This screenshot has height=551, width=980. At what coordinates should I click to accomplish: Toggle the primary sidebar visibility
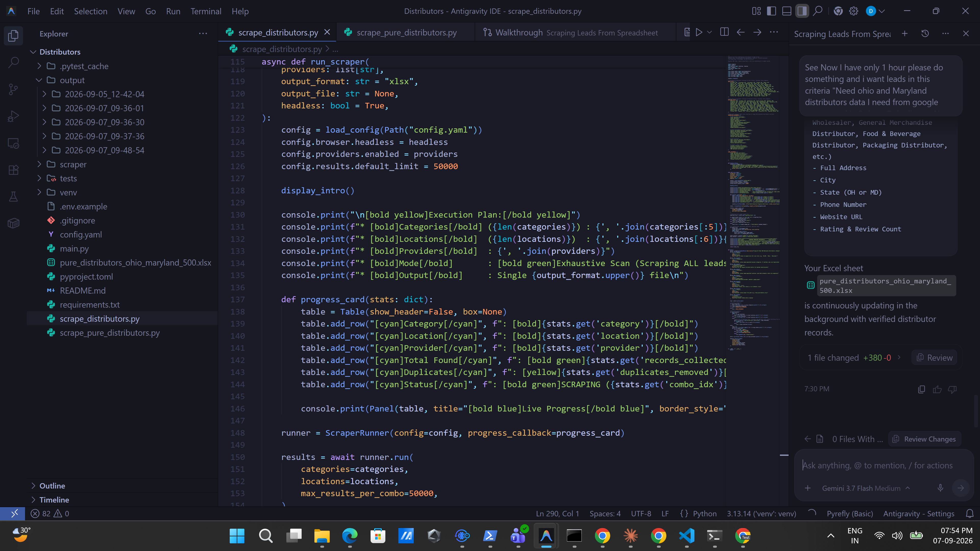[x=771, y=11]
